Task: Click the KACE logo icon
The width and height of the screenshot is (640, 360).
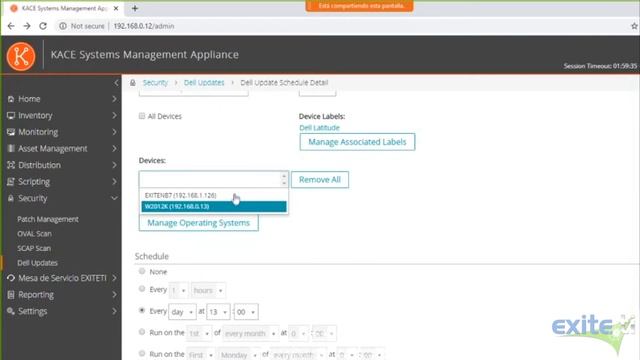Action: coord(21,56)
